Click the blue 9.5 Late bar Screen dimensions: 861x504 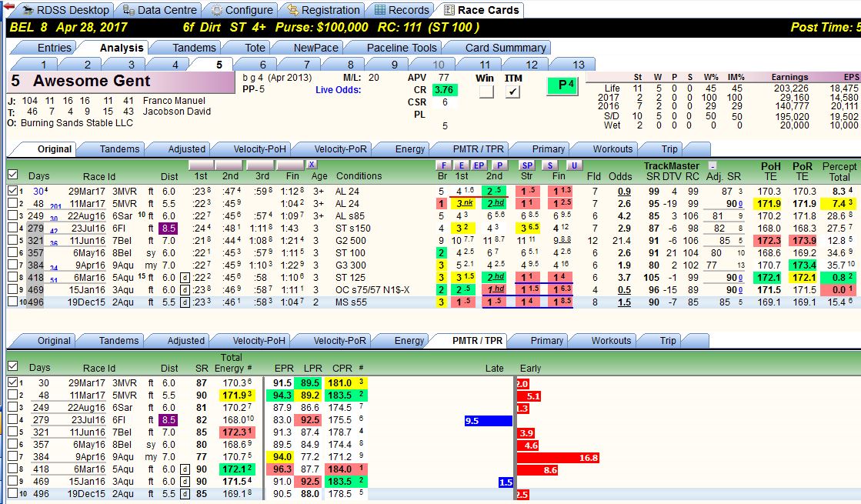(489, 421)
